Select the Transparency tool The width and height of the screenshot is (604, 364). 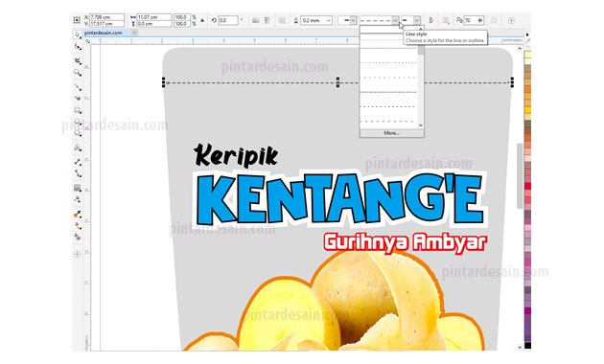pyautogui.click(x=78, y=199)
